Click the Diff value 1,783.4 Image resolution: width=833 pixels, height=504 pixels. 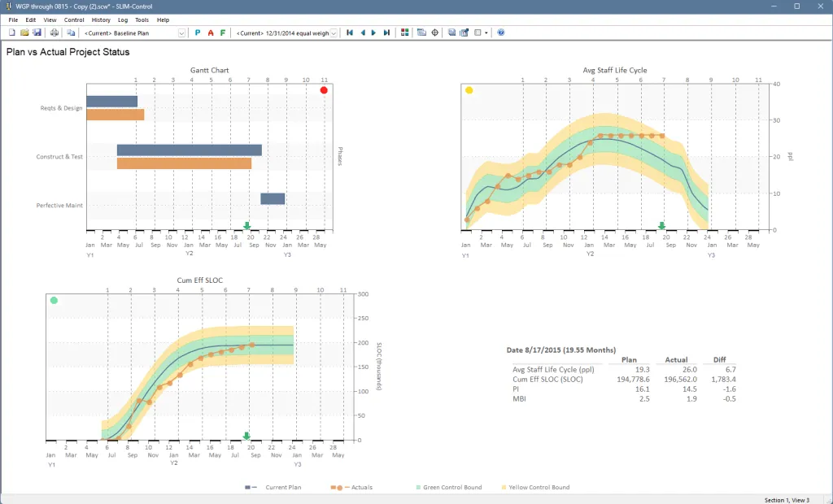(x=723, y=379)
